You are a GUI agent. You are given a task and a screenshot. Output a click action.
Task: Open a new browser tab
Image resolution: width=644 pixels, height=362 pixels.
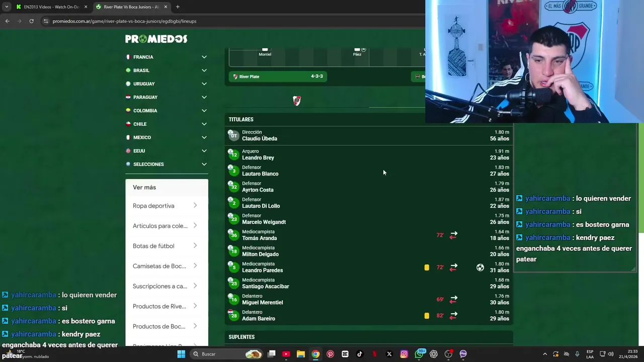point(178,7)
